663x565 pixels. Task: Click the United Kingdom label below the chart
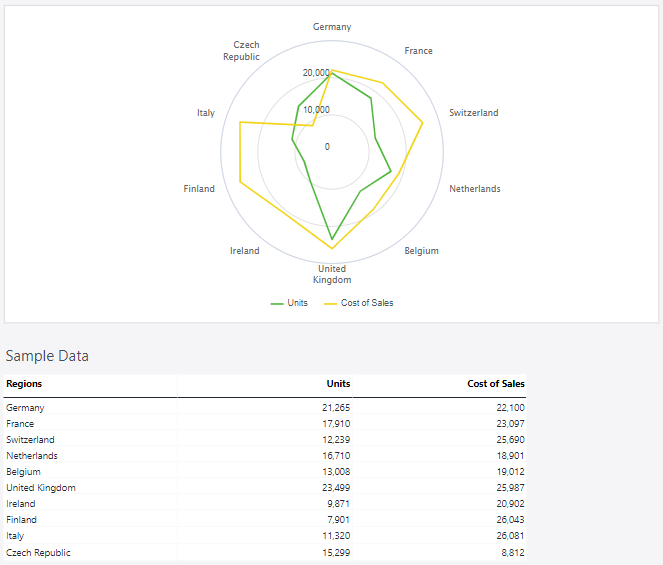tap(332, 274)
